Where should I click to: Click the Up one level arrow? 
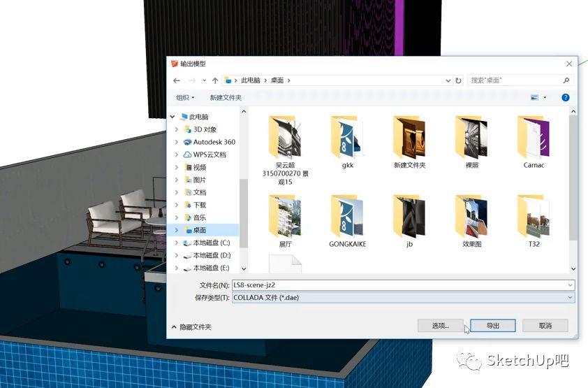pyautogui.click(x=215, y=80)
